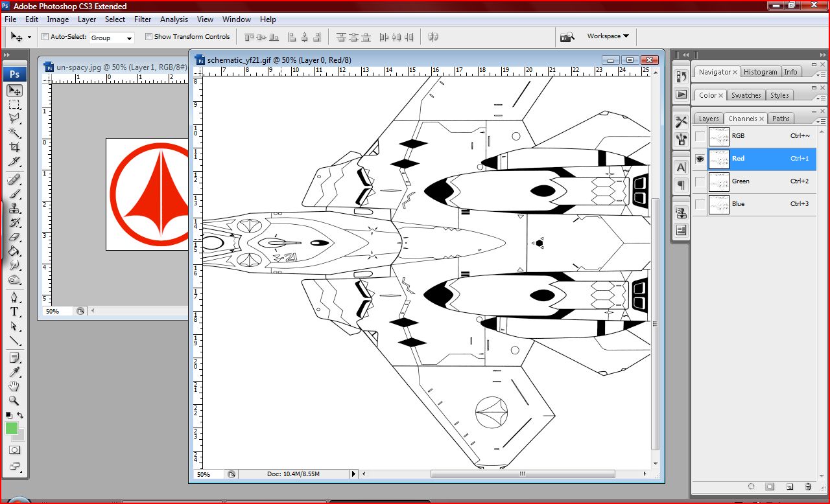Open the Workspace dropdown
The width and height of the screenshot is (830, 504).
(608, 36)
